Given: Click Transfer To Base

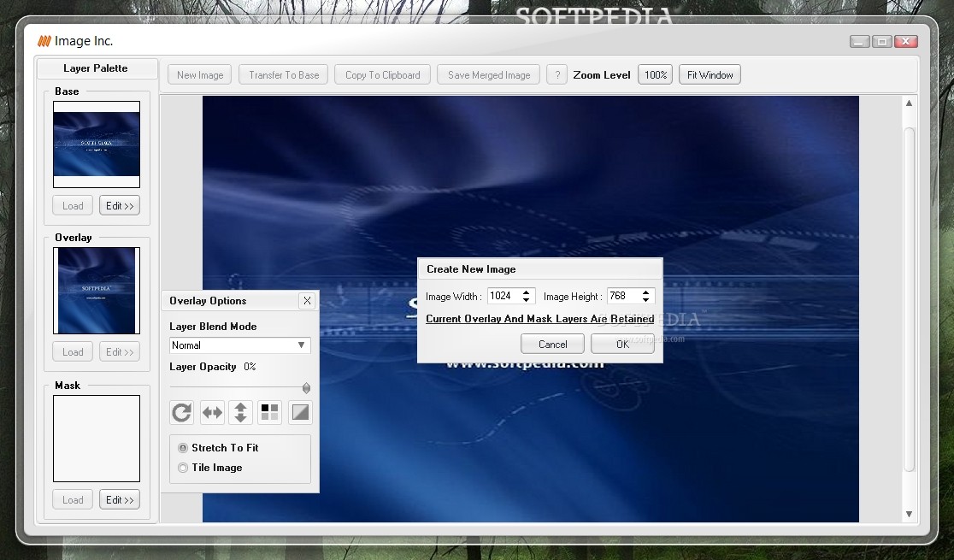Looking at the screenshot, I should [284, 75].
